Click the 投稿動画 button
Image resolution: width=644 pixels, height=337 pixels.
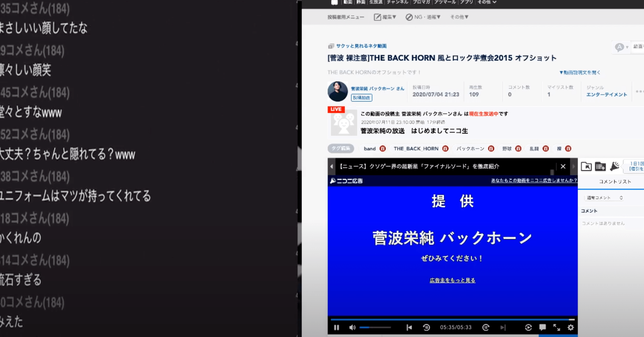pos(361,98)
